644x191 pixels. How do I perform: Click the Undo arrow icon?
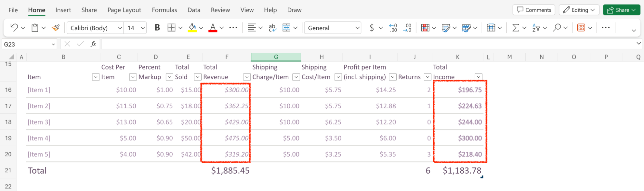(14, 28)
